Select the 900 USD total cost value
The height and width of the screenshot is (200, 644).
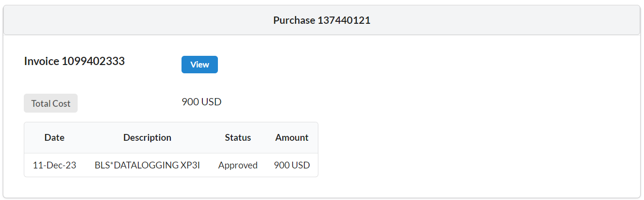pyautogui.click(x=201, y=102)
